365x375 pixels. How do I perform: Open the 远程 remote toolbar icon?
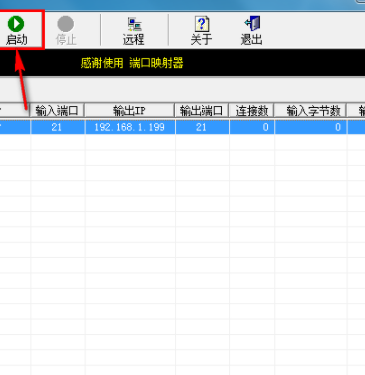134,31
